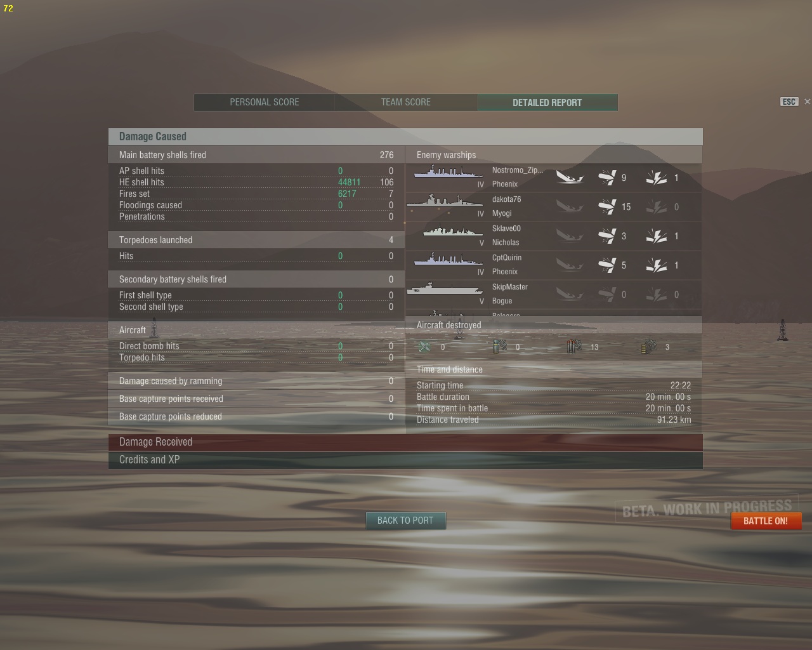The width and height of the screenshot is (812, 650).
Task: Select the Detailed Report tab
Action: pos(547,102)
